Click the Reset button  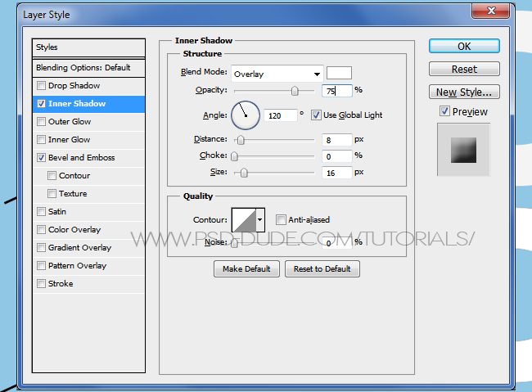tap(464, 69)
